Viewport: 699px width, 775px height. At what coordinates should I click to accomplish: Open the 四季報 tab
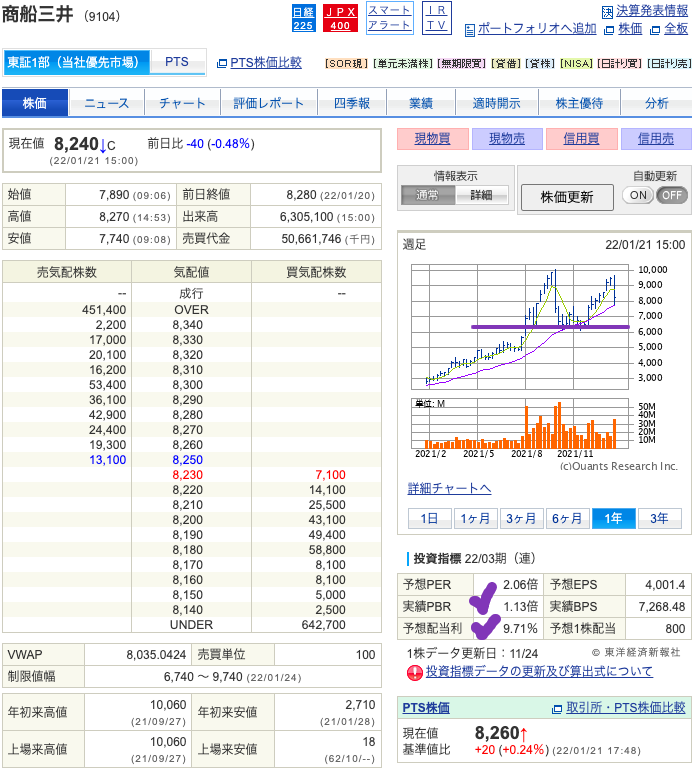pyautogui.click(x=351, y=103)
